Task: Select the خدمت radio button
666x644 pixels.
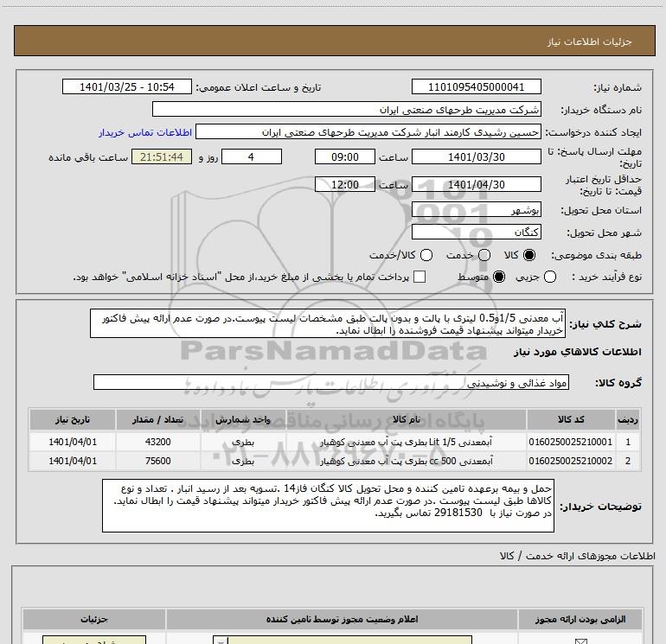Action: (484, 255)
